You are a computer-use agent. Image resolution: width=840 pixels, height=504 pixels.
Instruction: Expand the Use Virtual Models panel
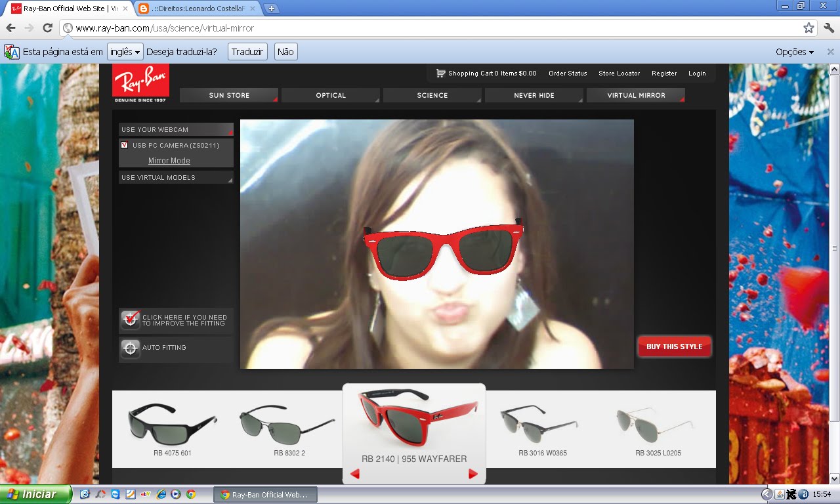coord(176,177)
